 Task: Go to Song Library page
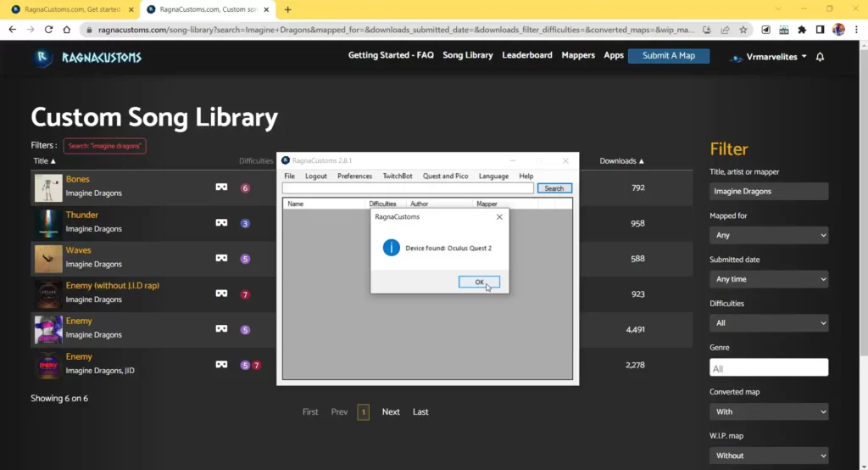(x=468, y=55)
